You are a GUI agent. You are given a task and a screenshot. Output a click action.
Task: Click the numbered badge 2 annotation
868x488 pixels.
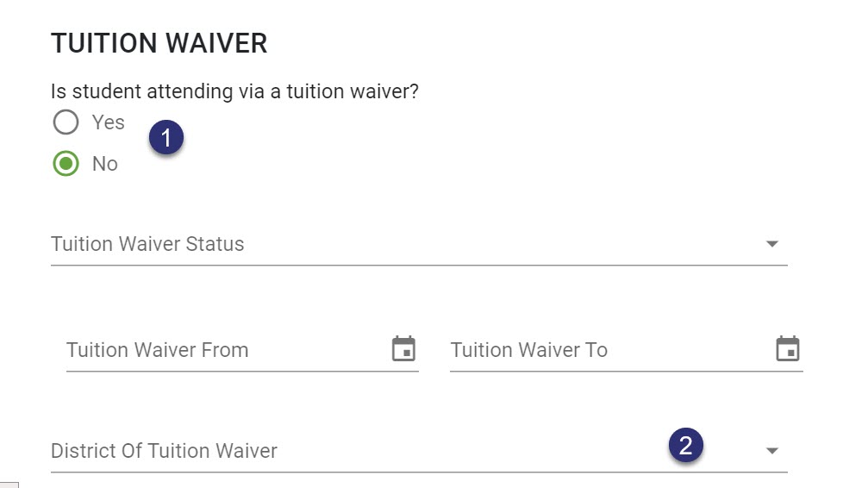686,446
